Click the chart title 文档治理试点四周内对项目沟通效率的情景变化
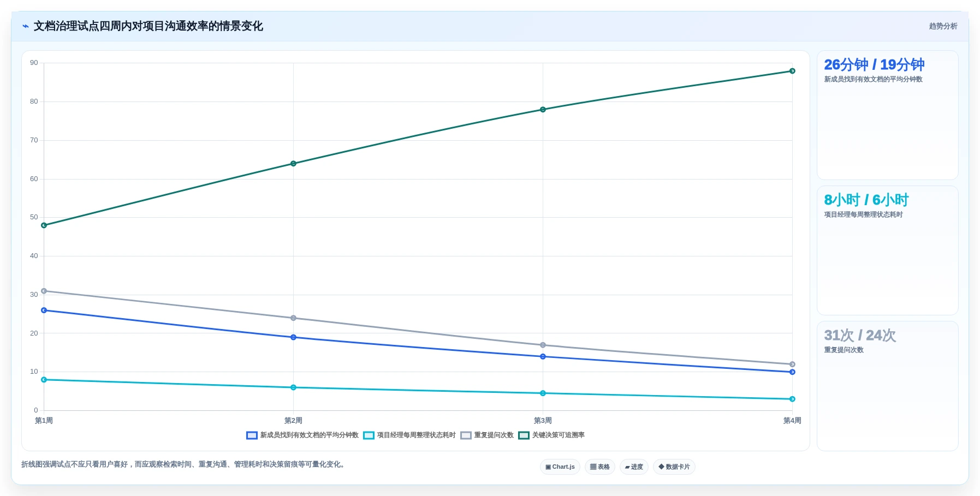980x496 pixels. [149, 26]
